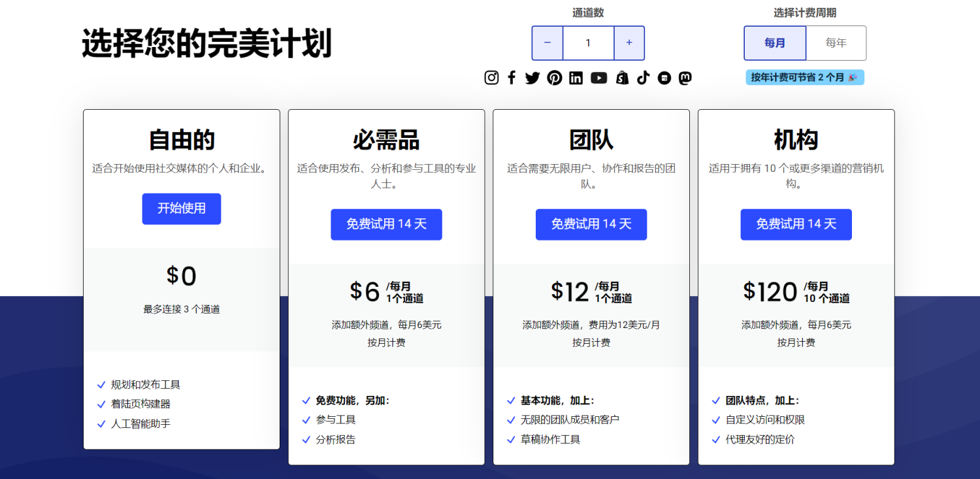Click the Mastodon icon
The height and width of the screenshot is (479, 980).
(x=685, y=78)
